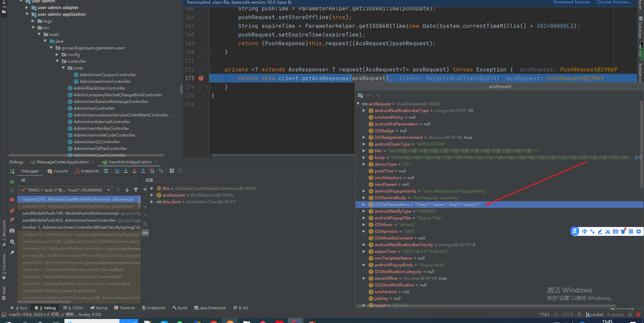The image size is (644, 323).
Task: Switch to the Debugger tab
Action: tap(30, 171)
